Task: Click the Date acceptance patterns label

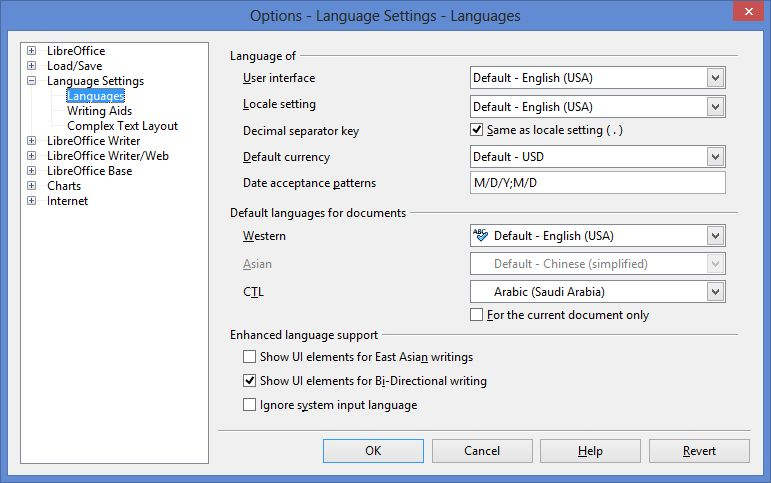Action: click(309, 183)
